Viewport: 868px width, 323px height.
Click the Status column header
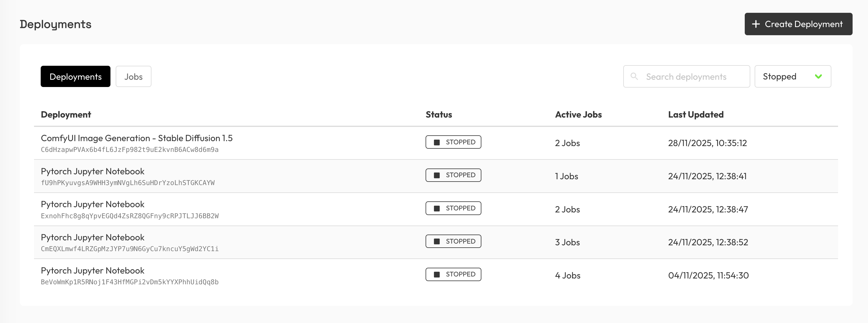click(439, 115)
